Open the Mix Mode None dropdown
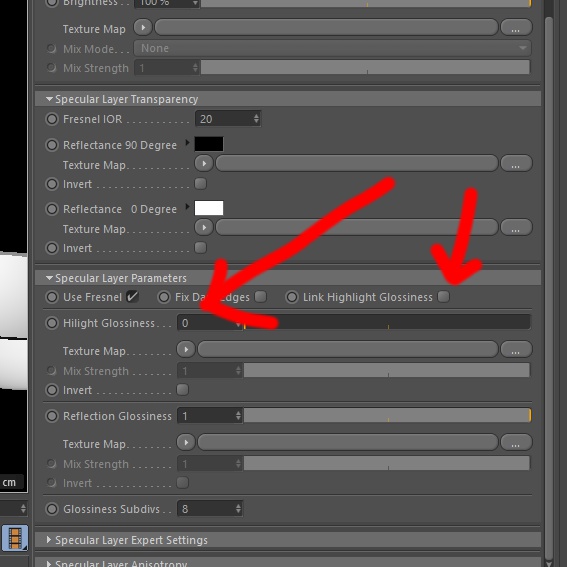The image size is (567, 567). (x=332, y=48)
